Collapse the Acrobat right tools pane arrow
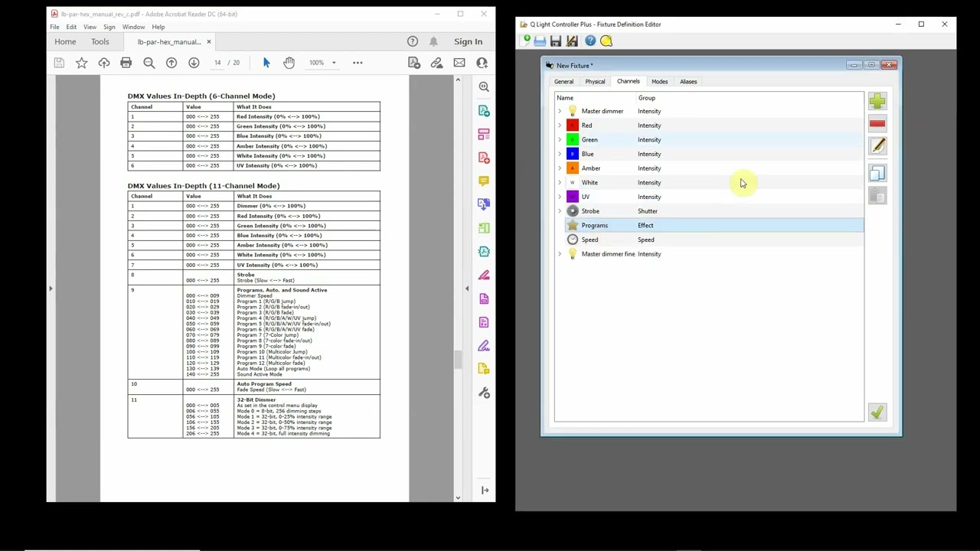Viewport: 980px width, 551px height. pos(467,289)
